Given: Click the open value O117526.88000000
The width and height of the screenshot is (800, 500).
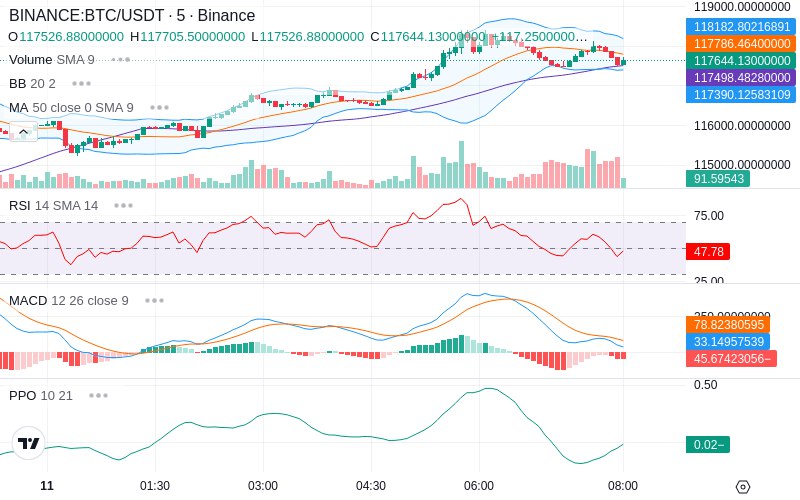Looking at the screenshot, I should tap(66, 37).
